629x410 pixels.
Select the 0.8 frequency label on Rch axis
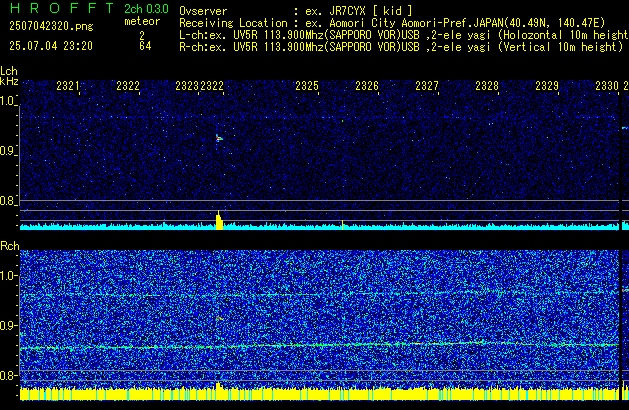[8, 375]
